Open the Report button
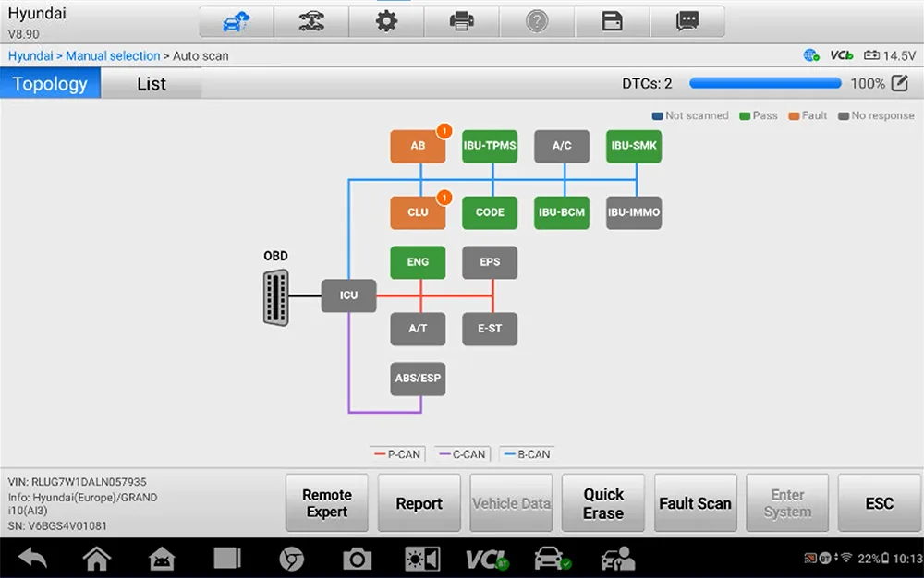Image resolution: width=924 pixels, height=578 pixels. coord(419,503)
